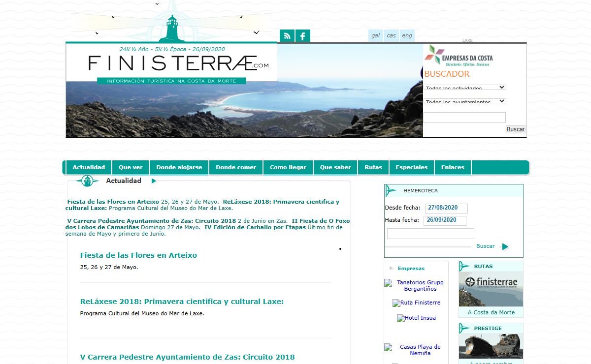Screen dimensions: 591x364
Task: Open the Enlaces menu
Action: coord(453,167)
